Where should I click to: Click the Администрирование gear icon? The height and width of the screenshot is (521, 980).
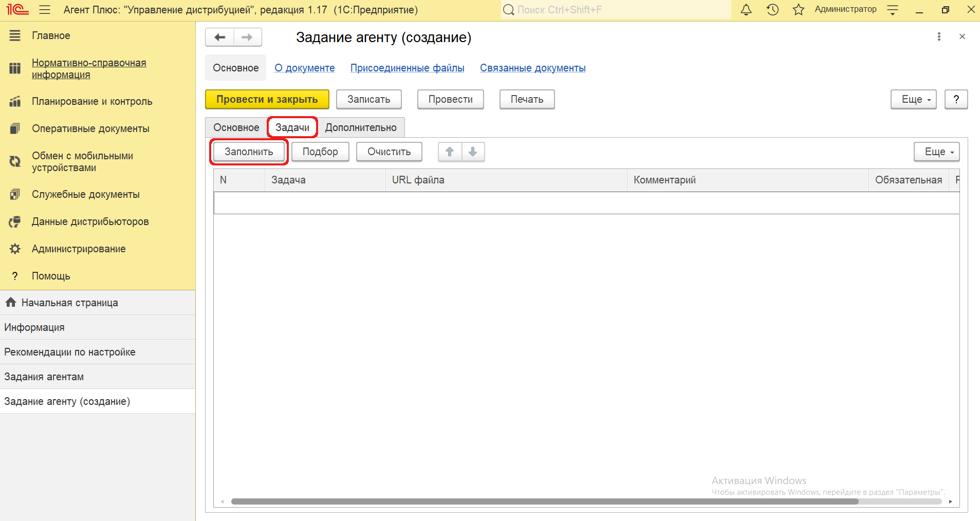[x=15, y=249]
